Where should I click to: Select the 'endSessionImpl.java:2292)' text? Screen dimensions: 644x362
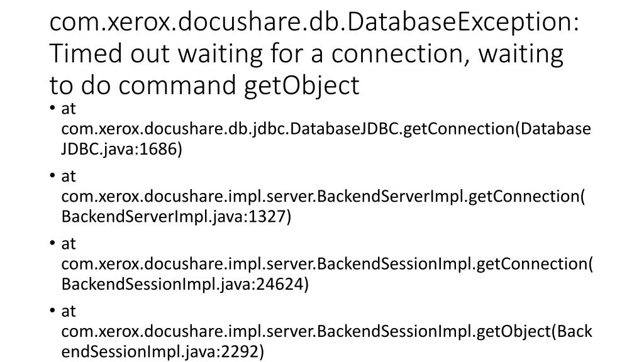[163, 351]
